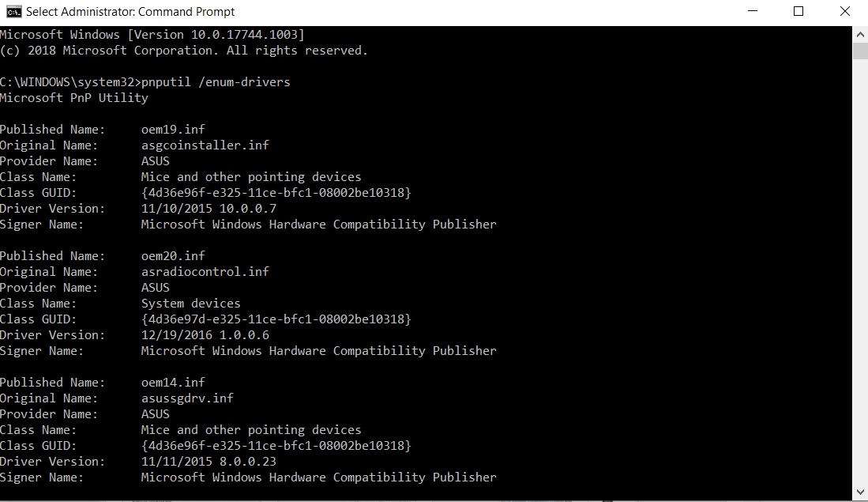
Task: Click Class GUID value of oem19.inf entry
Action: (x=276, y=193)
